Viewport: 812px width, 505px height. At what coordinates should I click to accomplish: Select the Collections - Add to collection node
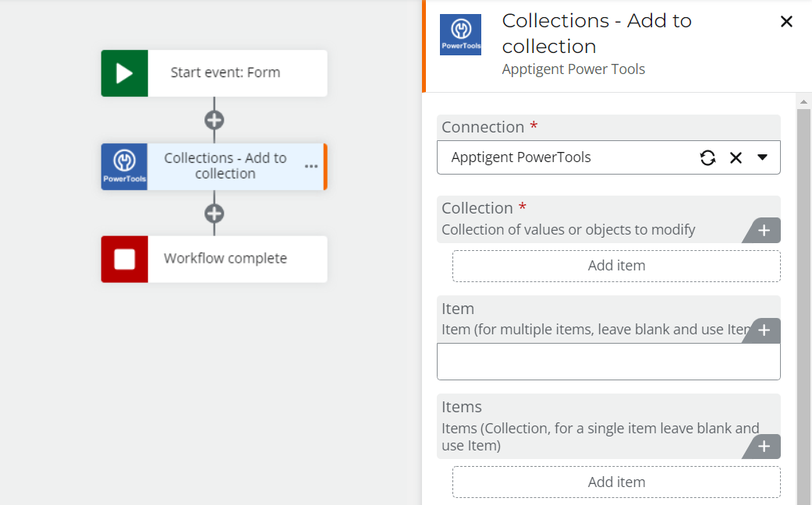pos(214,167)
